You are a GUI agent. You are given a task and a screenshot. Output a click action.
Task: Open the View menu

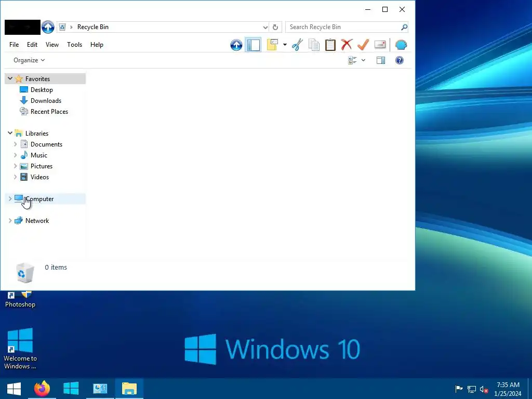(52, 45)
